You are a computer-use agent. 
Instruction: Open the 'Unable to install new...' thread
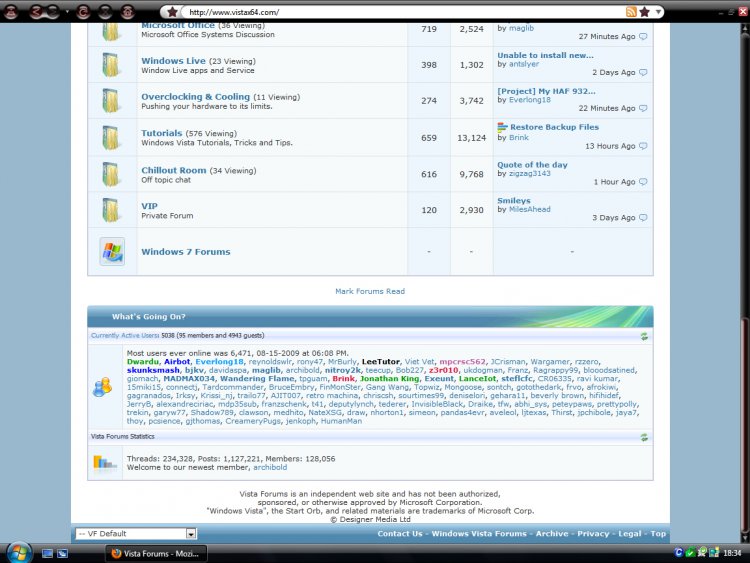coord(545,55)
